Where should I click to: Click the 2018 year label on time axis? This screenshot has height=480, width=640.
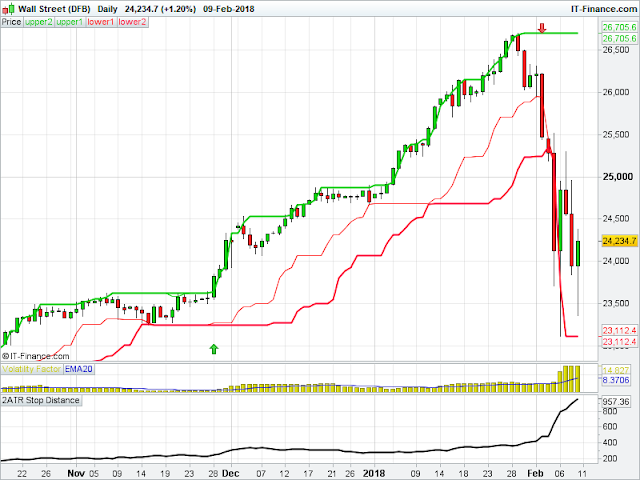coord(374,473)
